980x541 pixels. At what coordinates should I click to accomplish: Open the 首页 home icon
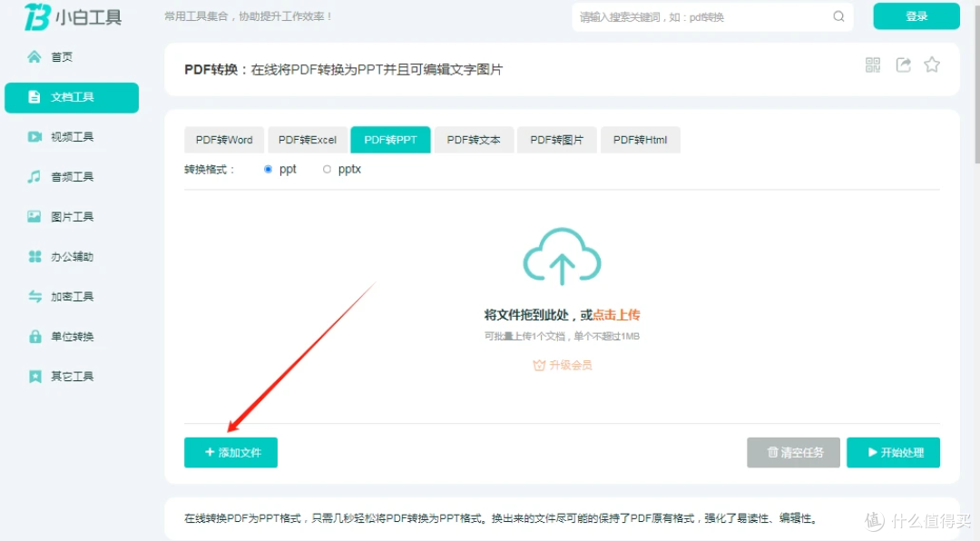point(34,57)
